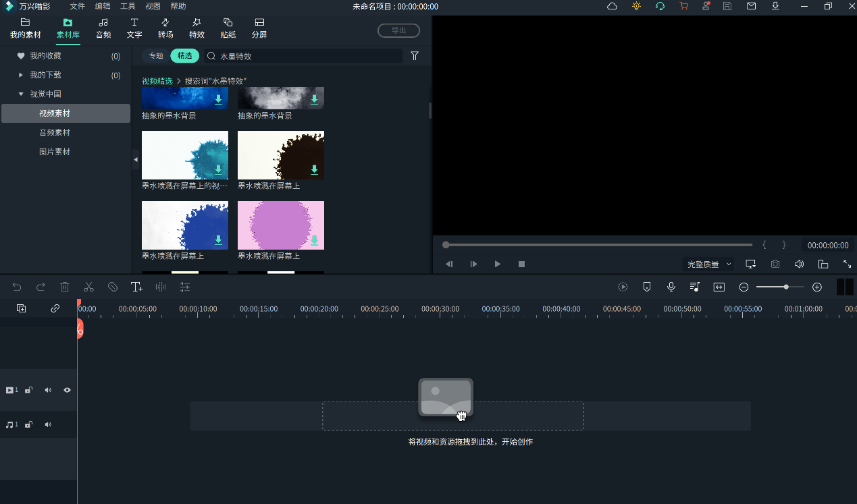Toggle visibility eye on video track 1

68,390
